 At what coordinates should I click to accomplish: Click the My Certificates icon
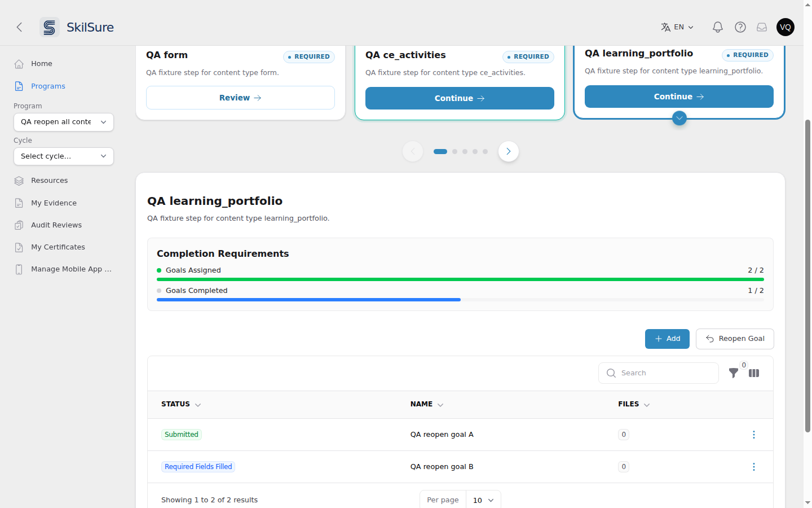(x=19, y=247)
